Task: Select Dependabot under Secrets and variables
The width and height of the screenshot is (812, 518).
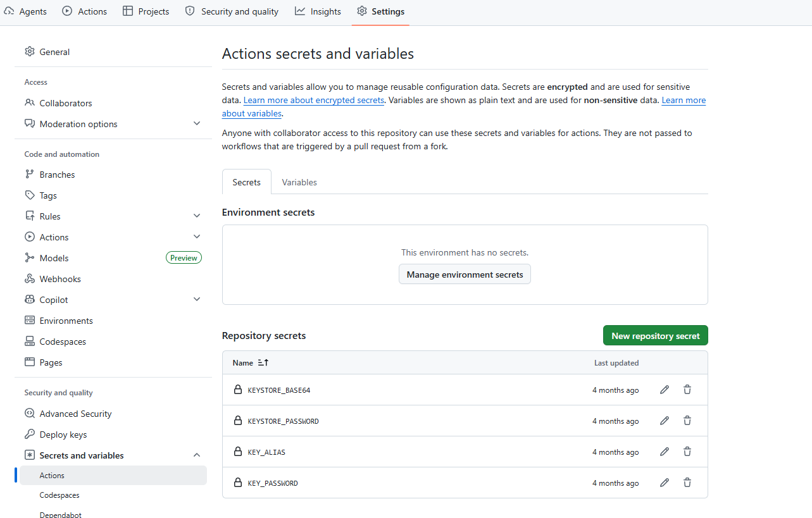Action: pos(60,514)
